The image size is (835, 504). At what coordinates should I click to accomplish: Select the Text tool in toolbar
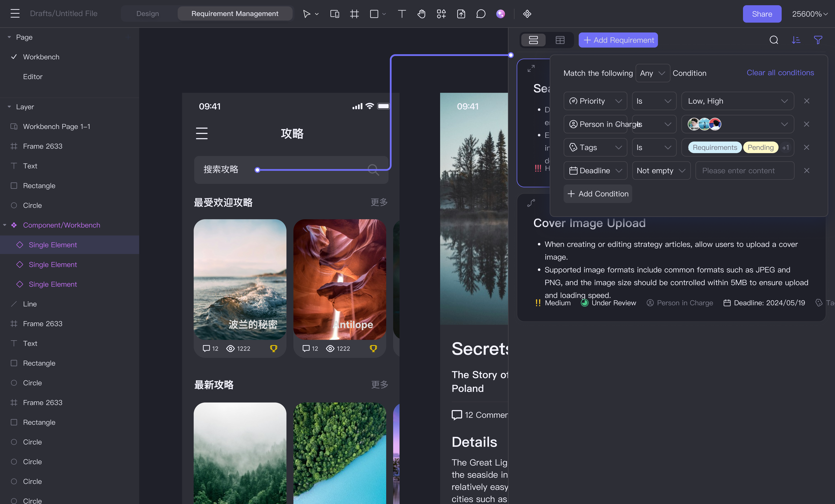pos(402,14)
